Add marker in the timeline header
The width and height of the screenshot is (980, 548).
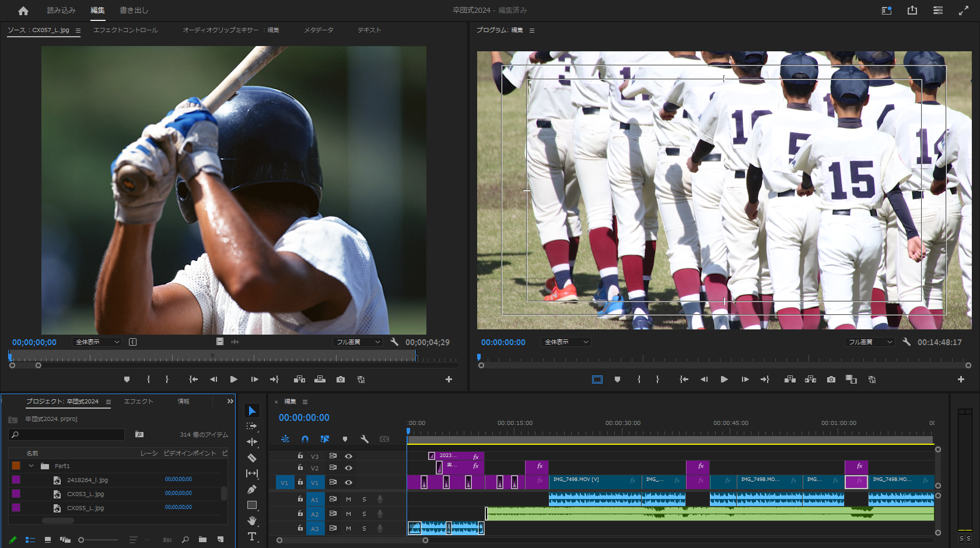[345, 439]
